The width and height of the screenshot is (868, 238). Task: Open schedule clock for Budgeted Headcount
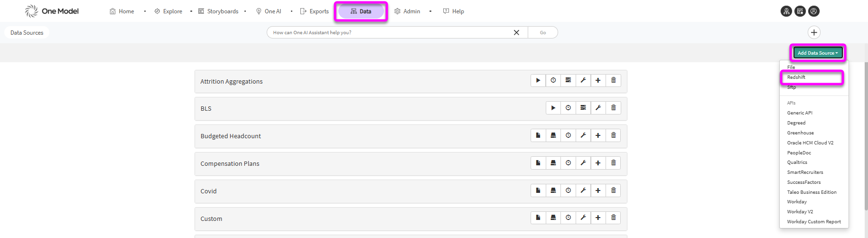point(568,135)
